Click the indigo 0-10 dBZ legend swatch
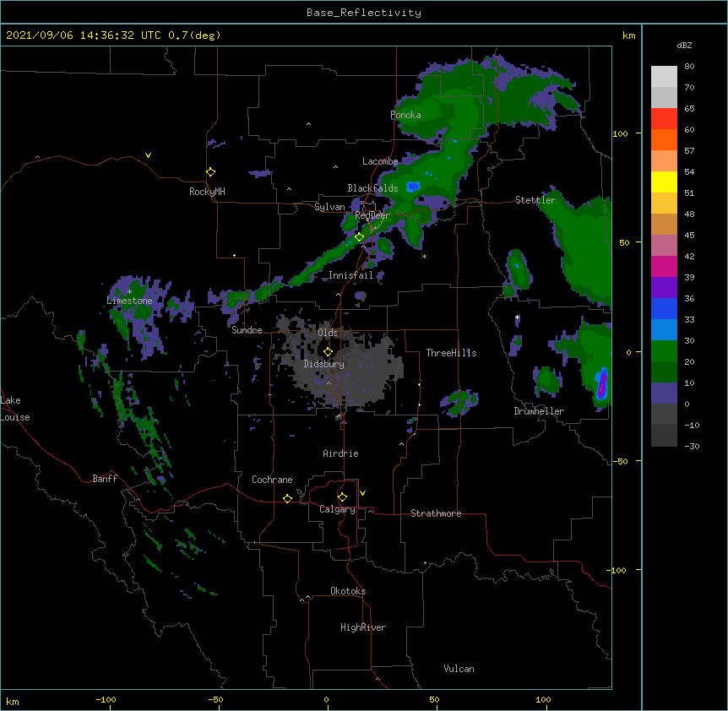728x711 pixels. [x=664, y=393]
